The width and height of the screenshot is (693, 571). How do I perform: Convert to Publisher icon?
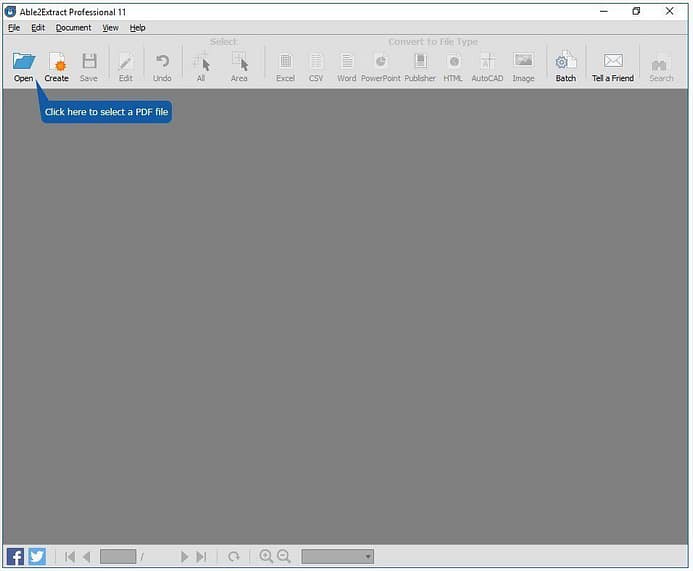(420, 61)
